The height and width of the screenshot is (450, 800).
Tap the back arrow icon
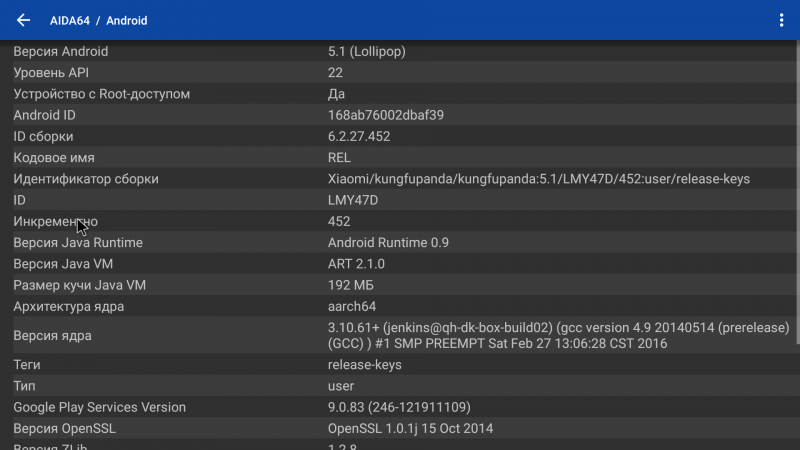[x=23, y=20]
